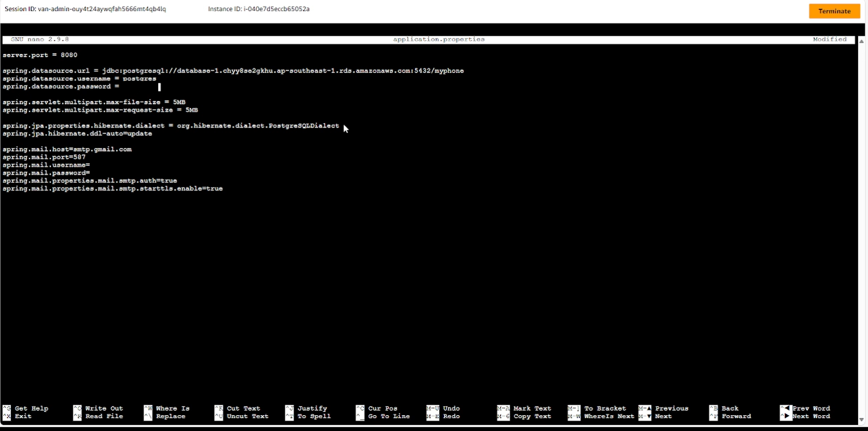This screenshot has width=868, height=431.
Task: Click the Write Out shortcut label
Action: (104, 409)
